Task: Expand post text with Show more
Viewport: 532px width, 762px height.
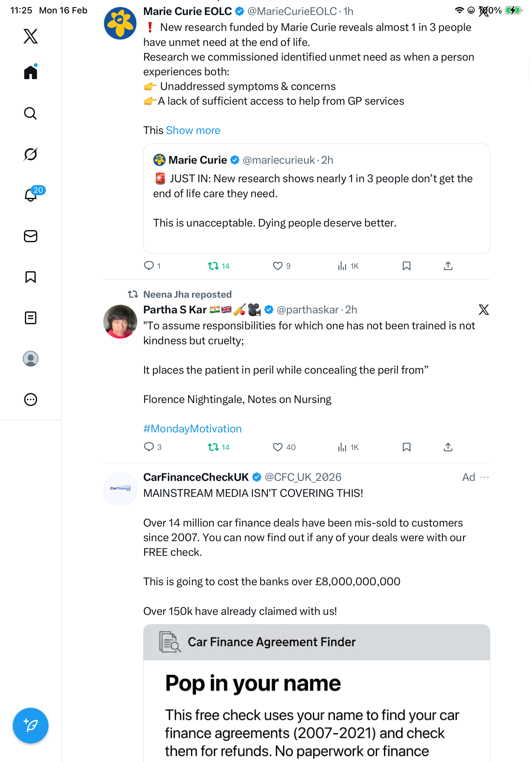Action: coord(193,131)
